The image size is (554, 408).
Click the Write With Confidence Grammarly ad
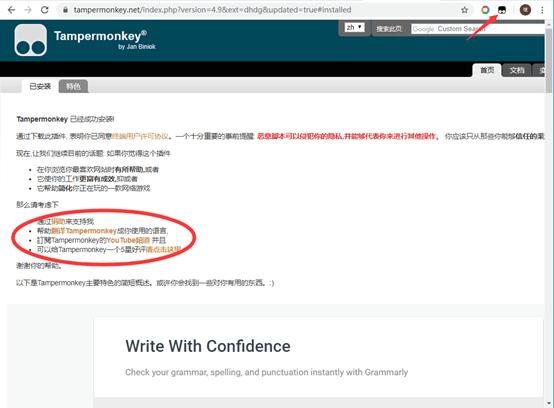pyautogui.click(x=318, y=357)
